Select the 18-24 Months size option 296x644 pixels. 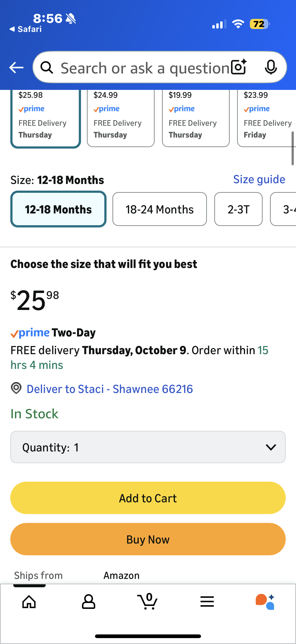tap(159, 209)
